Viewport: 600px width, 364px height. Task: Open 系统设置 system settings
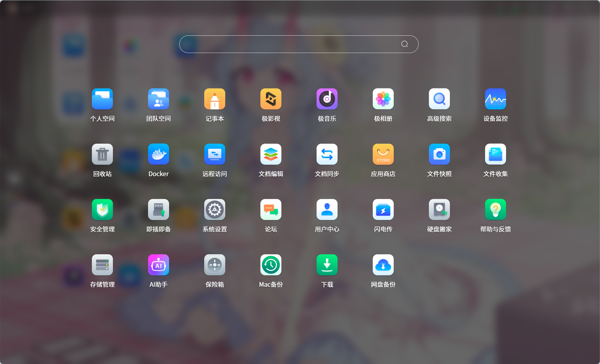[214, 210]
